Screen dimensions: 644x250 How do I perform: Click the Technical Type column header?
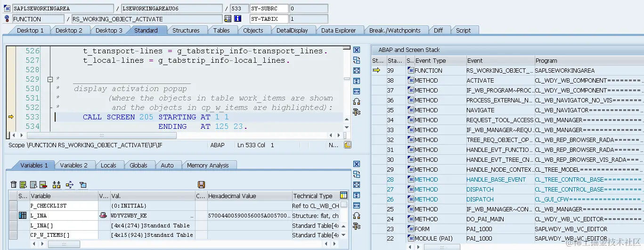(315, 196)
